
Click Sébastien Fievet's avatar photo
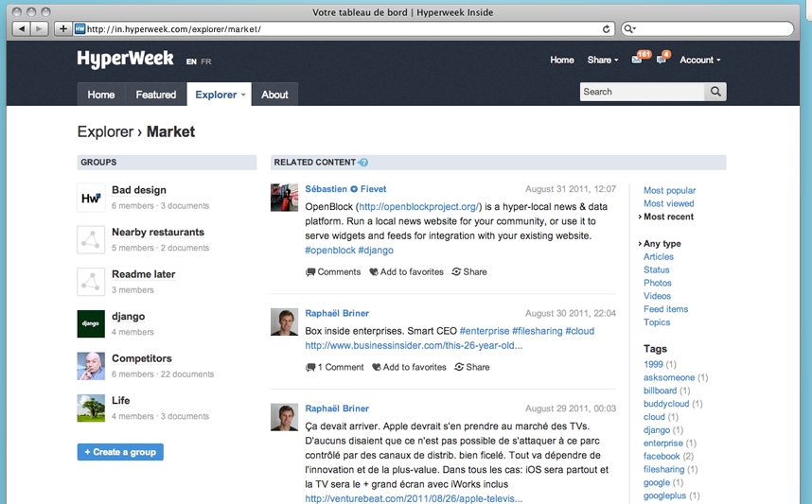[284, 197]
